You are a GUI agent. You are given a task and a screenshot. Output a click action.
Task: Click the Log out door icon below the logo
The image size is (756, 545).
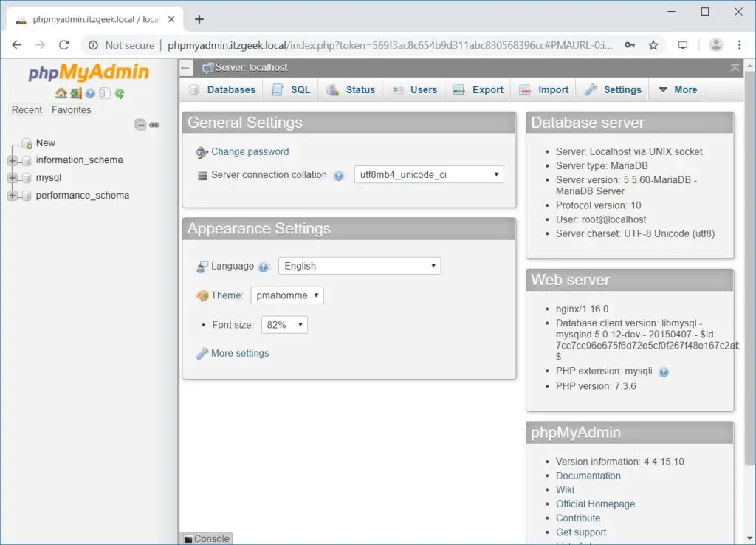76,94
